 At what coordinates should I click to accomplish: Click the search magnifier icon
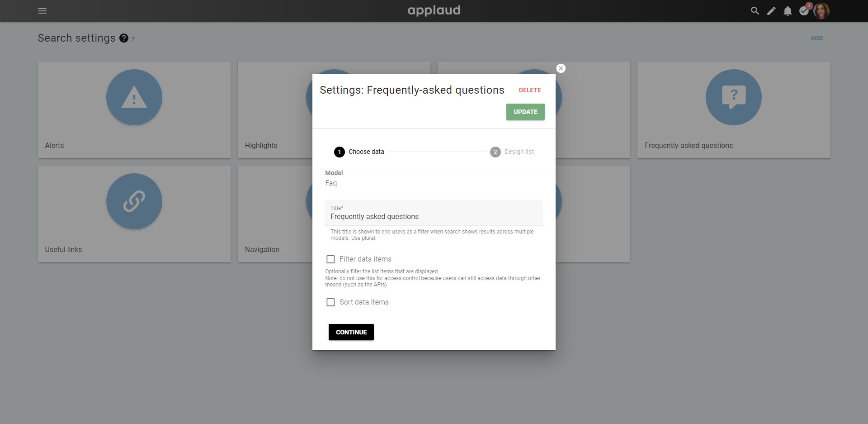tap(755, 11)
